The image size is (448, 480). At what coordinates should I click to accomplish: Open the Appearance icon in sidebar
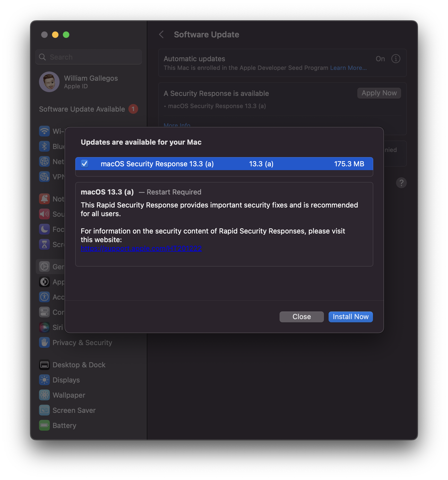(44, 282)
